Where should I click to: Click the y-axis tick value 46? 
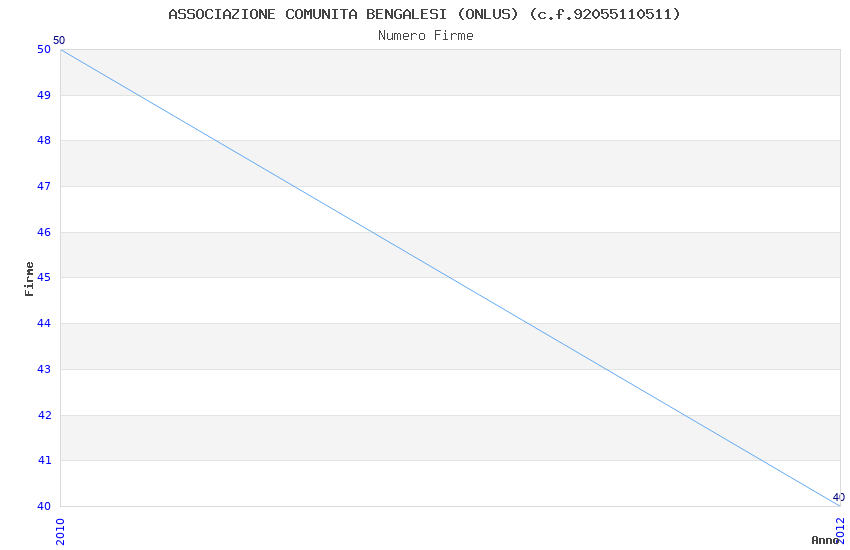(44, 232)
